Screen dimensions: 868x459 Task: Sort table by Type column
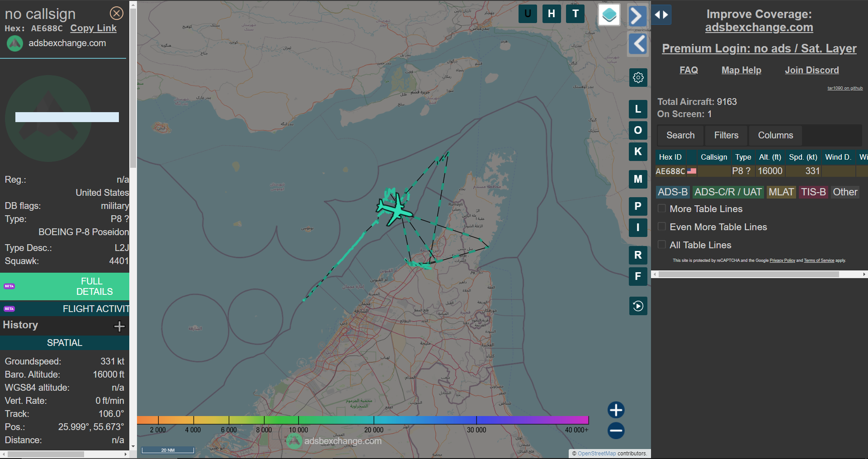tap(743, 157)
